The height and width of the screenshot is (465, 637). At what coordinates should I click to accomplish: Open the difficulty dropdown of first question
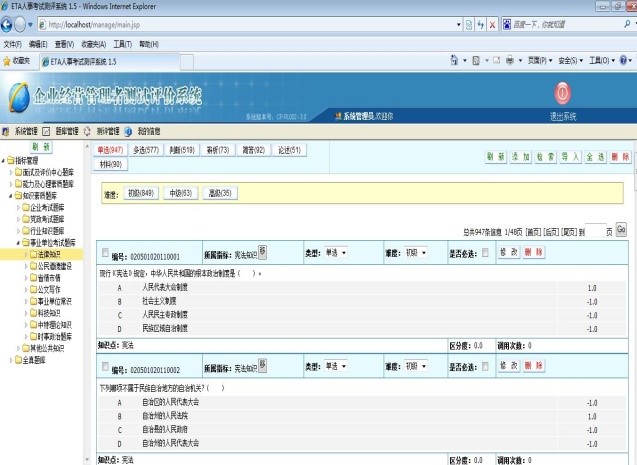[416, 253]
